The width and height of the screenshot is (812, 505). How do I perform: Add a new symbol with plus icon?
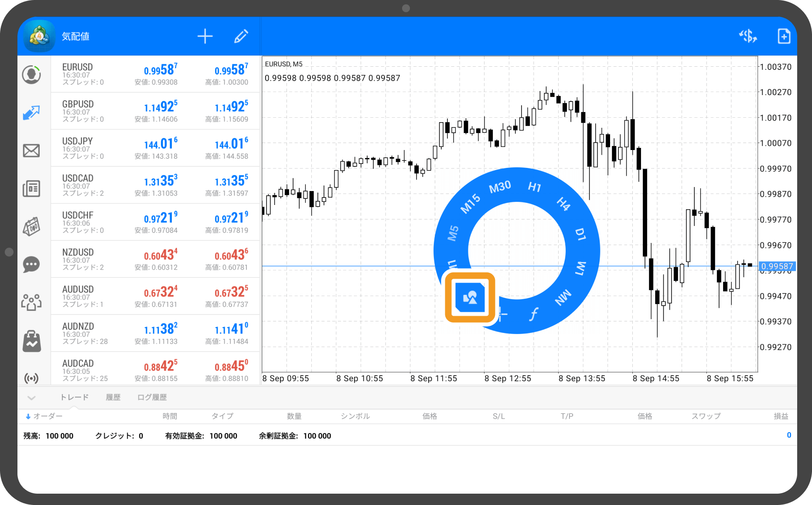click(x=205, y=36)
